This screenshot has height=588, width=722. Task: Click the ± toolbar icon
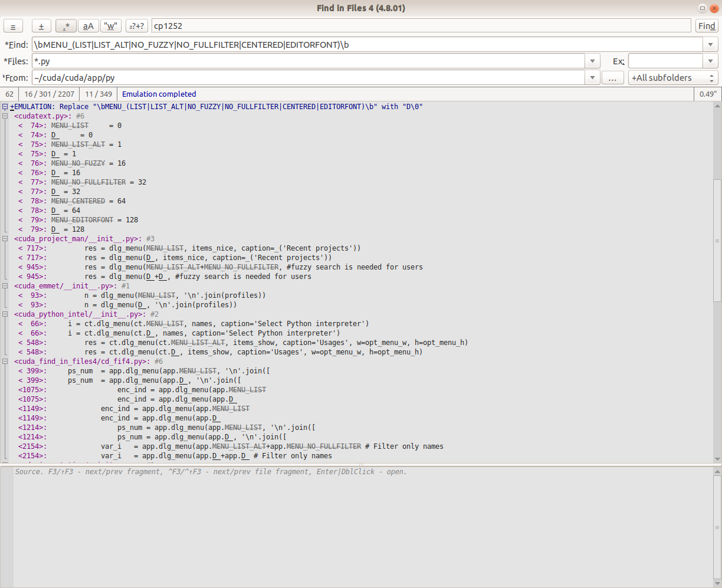point(41,26)
